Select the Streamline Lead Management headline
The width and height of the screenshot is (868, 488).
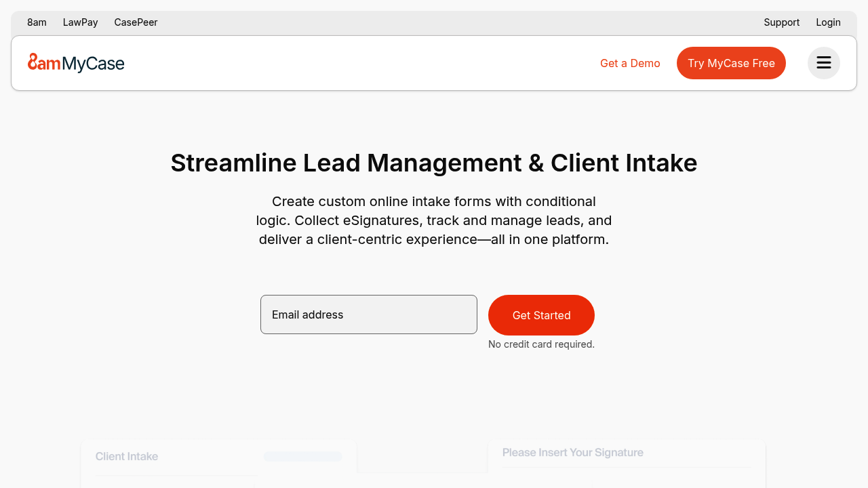click(x=434, y=163)
